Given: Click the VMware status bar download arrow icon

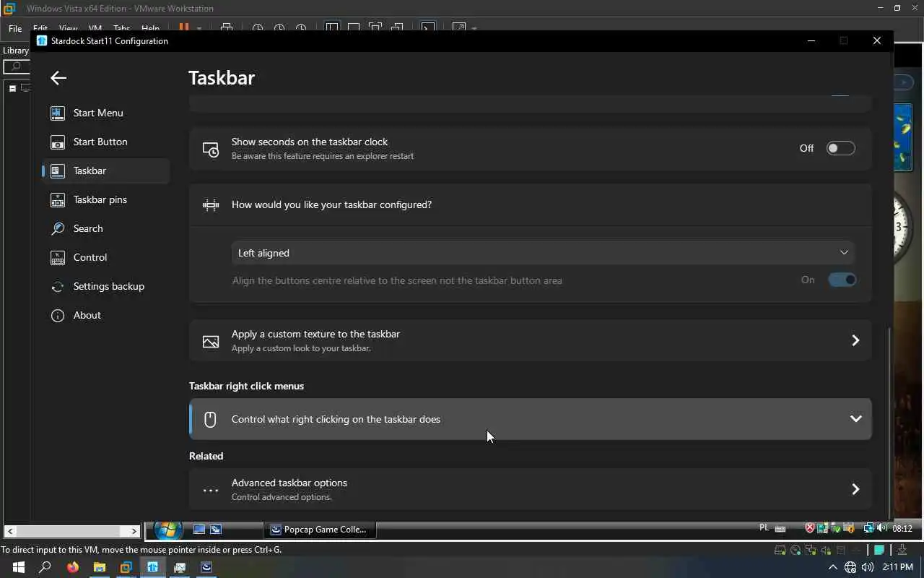Looking at the screenshot, I should (902, 551).
